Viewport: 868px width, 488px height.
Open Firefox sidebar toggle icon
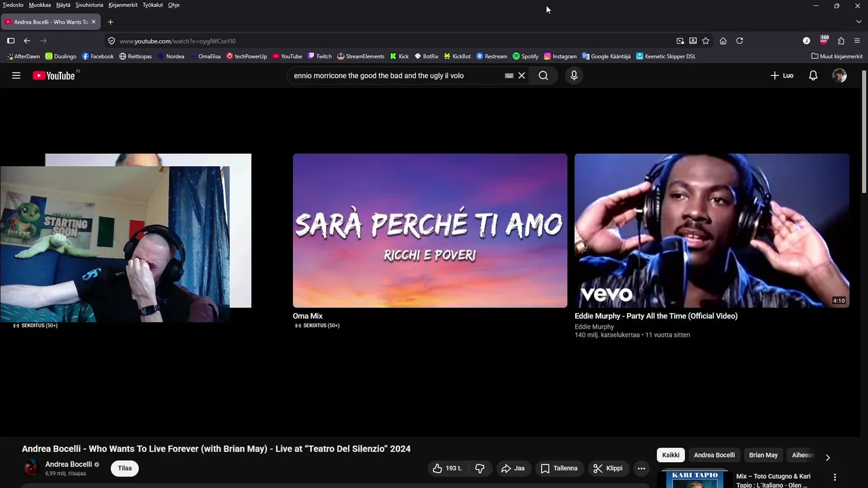pyautogui.click(x=11, y=41)
